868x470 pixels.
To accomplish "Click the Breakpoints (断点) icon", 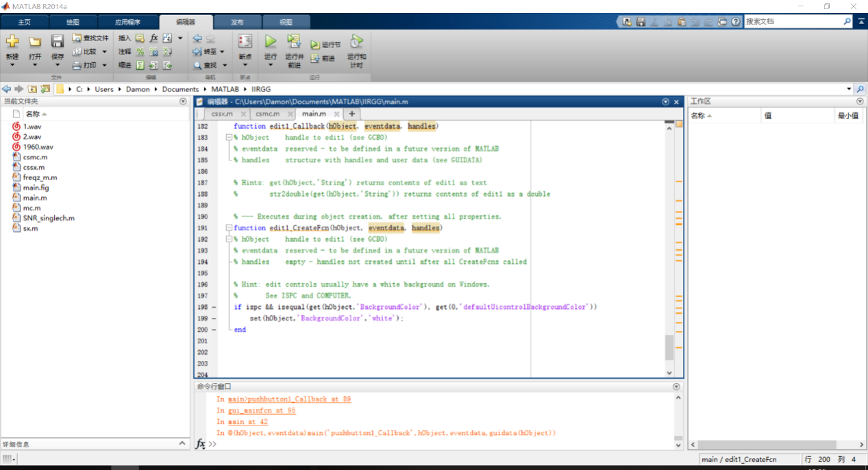I will coord(245,42).
